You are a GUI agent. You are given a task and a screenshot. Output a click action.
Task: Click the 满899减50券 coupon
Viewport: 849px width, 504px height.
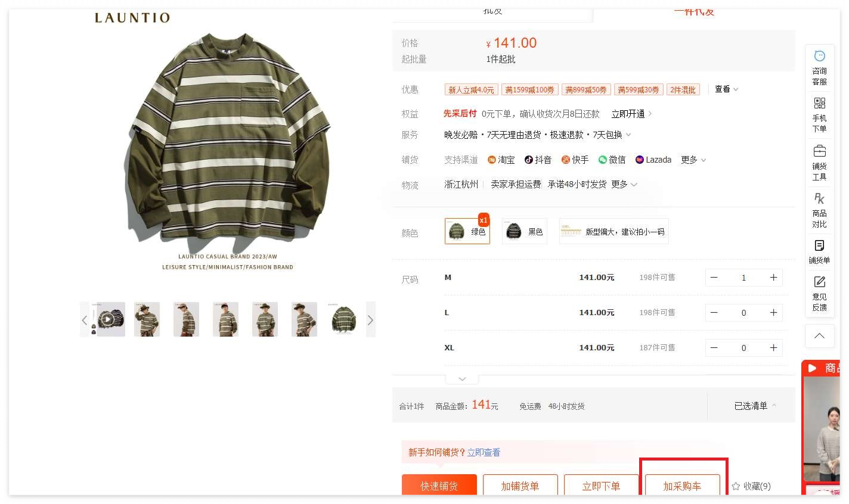point(586,90)
